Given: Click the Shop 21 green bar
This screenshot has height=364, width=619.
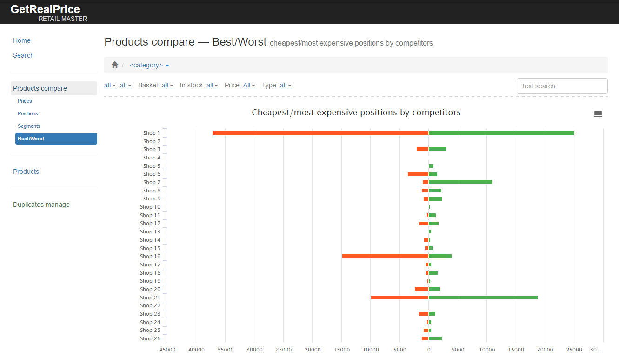Looking at the screenshot, I should [x=483, y=298].
